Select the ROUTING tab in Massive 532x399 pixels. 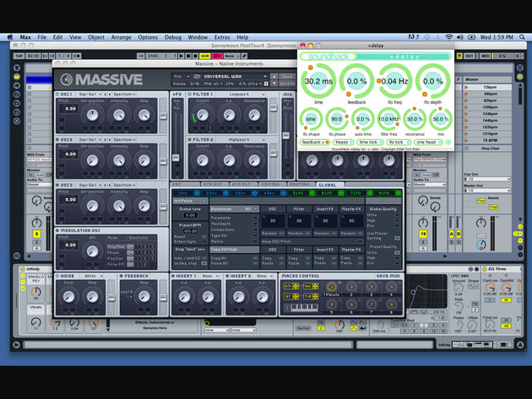(x=300, y=185)
